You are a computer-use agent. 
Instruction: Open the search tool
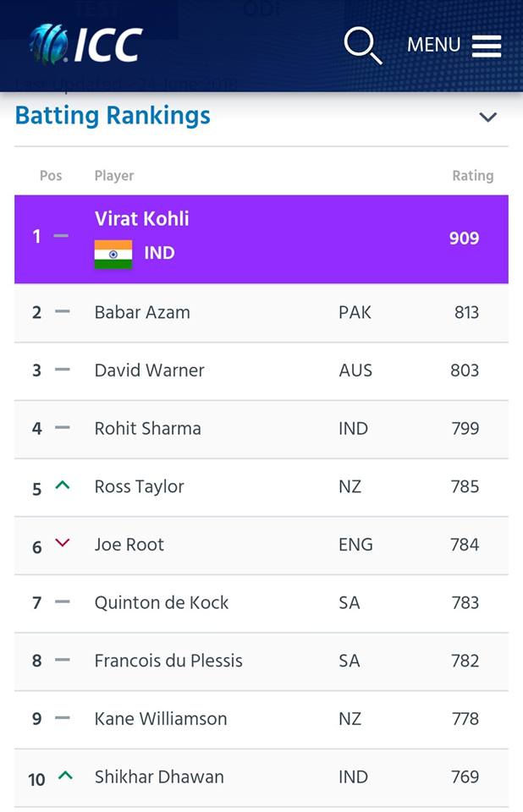click(362, 45)
